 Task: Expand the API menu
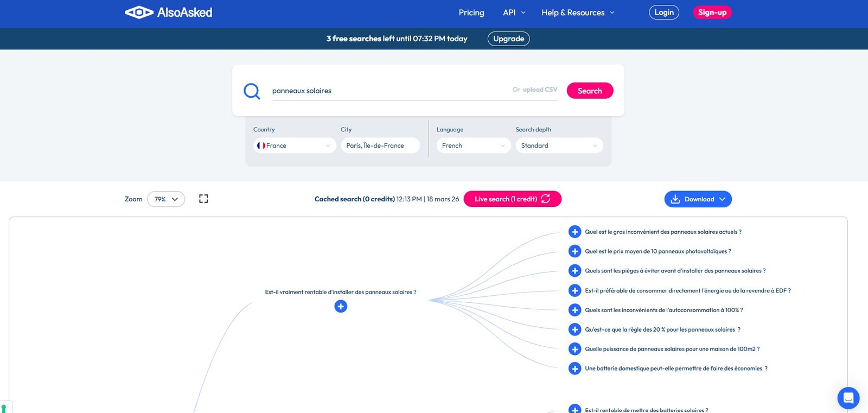514,12
